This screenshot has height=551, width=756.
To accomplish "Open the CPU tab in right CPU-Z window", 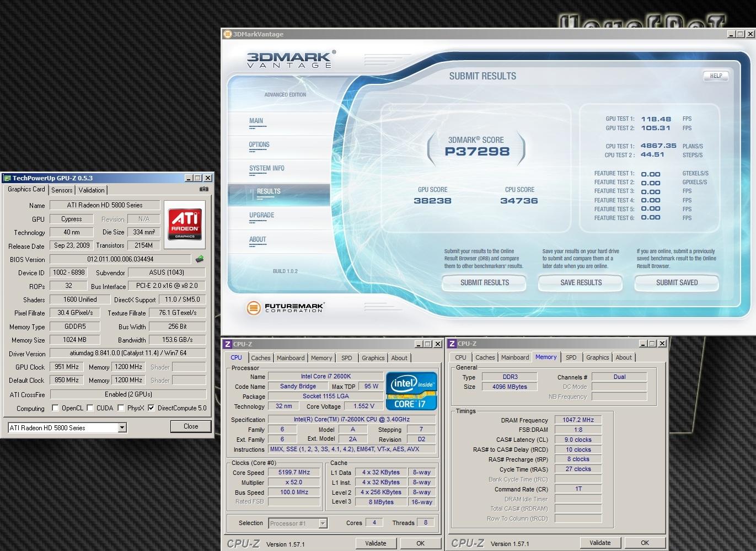I will coord(460,357).
